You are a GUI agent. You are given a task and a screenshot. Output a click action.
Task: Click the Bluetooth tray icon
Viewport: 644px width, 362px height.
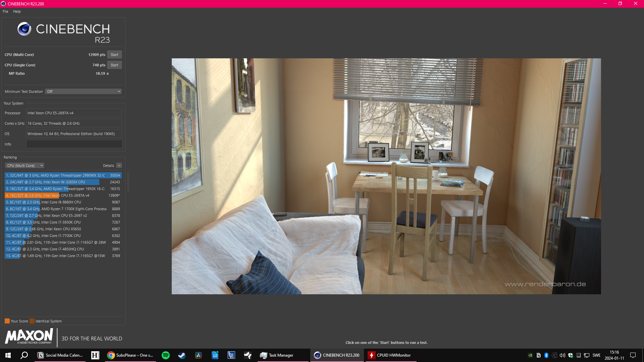coord(546,355)
